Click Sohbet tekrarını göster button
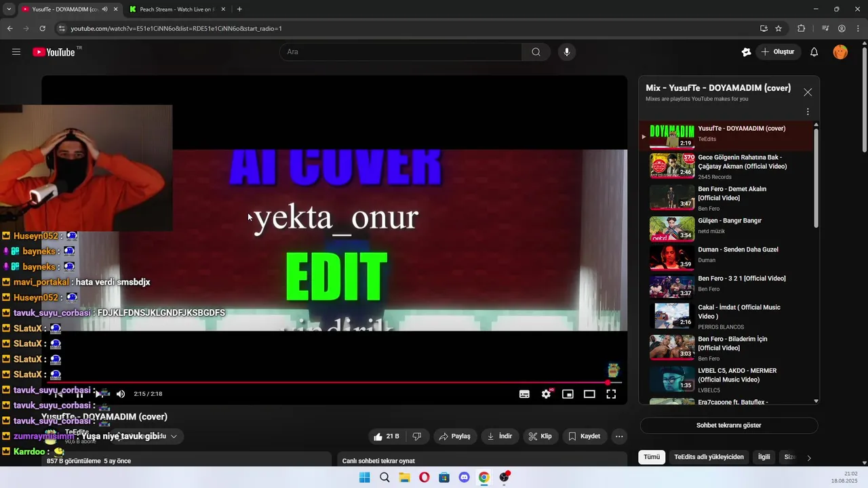The width and height of the screenshot is (868, 488). 729,426
